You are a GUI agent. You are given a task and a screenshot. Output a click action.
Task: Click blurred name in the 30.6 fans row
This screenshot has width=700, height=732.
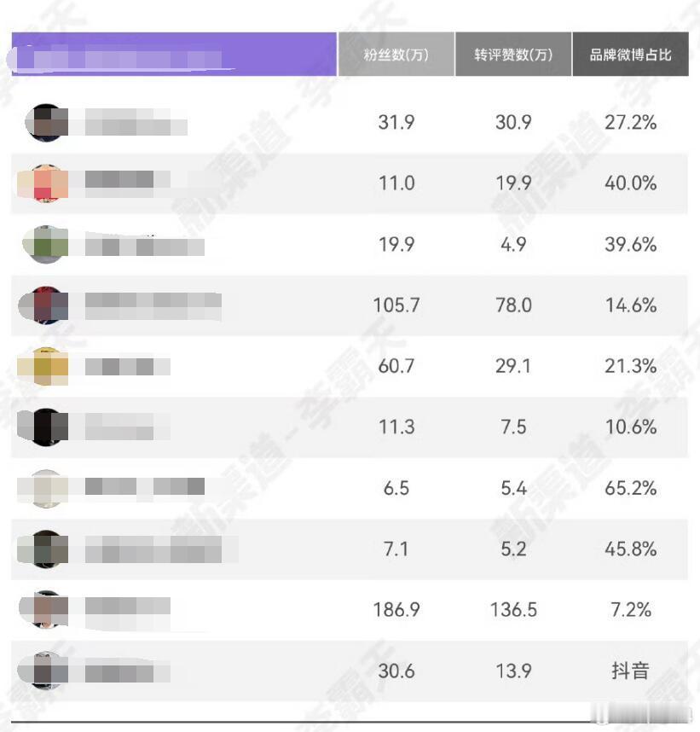tap(127, 671)
